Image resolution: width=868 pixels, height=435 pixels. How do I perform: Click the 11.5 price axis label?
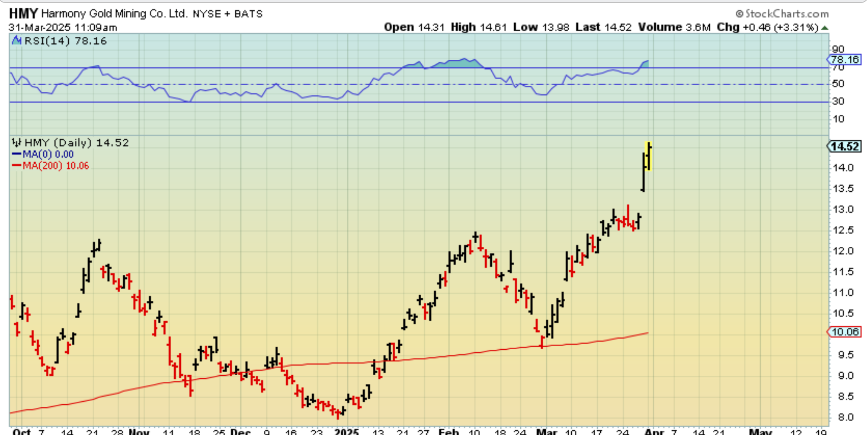coord(843,271)
